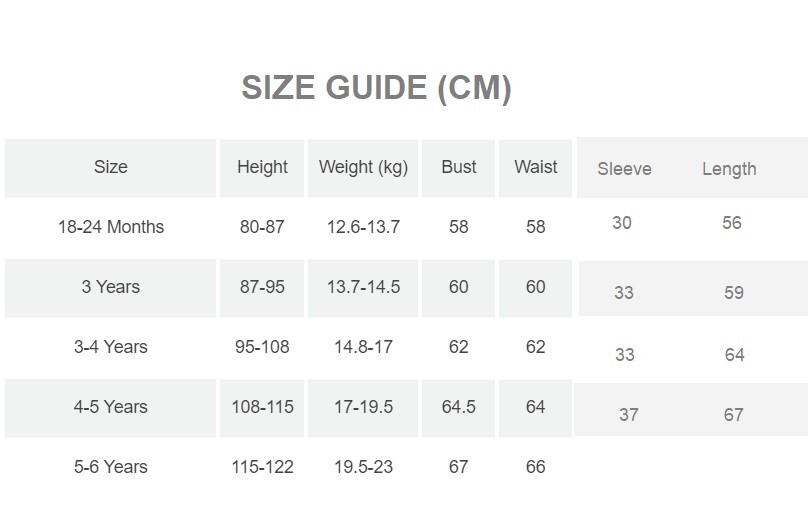Select the 18-24 Months size row label
This screenshot has width=808, height=513.
111,227
